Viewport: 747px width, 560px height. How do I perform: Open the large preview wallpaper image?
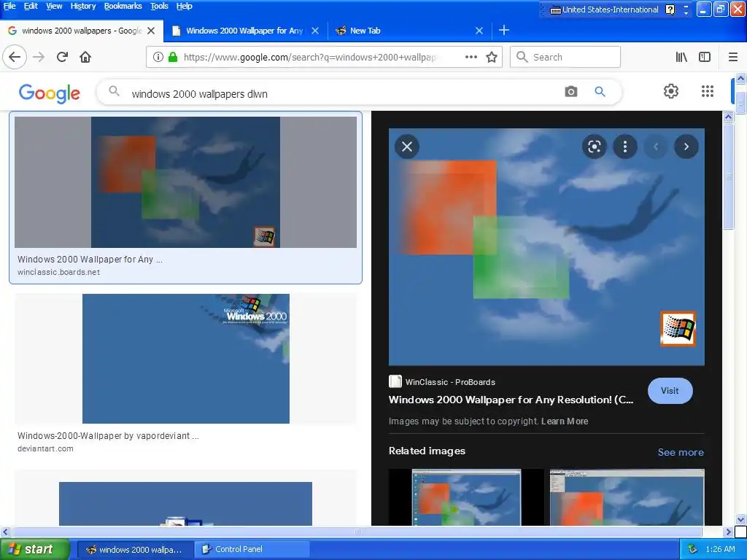pyautogui.click(x=546, y=246)
